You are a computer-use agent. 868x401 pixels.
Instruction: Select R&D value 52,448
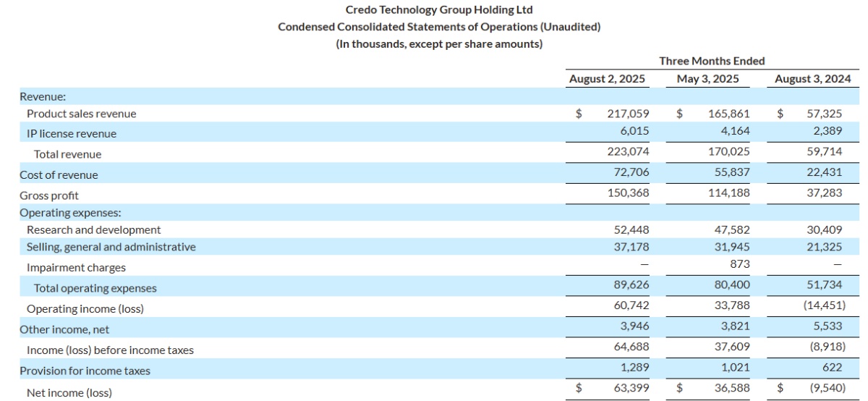631,229
